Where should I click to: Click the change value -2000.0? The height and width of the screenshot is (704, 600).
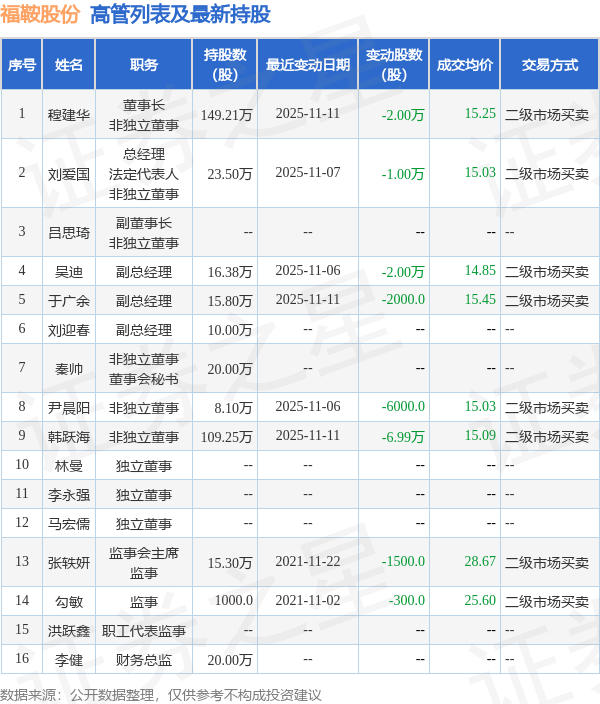tap(403, 299)
